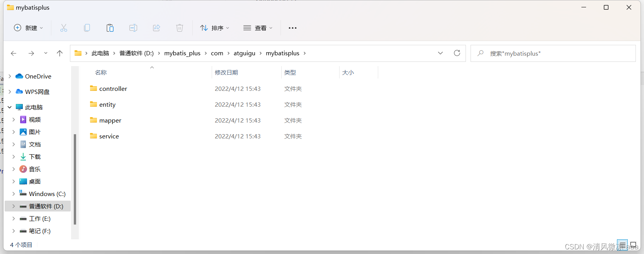The height and width of the screenshot is (254, 644).
Task: Click 普通软件 (D:) in the breadcrumb
Action: (x=136, y=53)
